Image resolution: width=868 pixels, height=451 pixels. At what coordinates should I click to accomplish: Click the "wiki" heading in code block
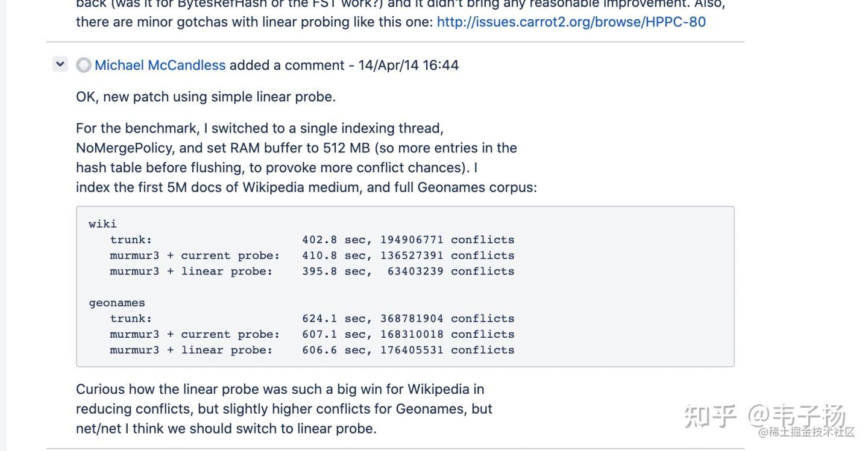click(102, 224)
